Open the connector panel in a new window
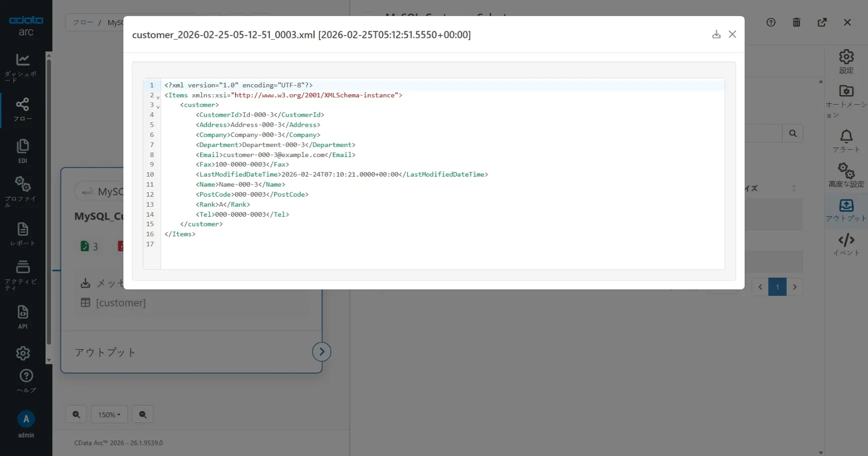This screenshot has height=456, width=868. [x=822, y=23]
